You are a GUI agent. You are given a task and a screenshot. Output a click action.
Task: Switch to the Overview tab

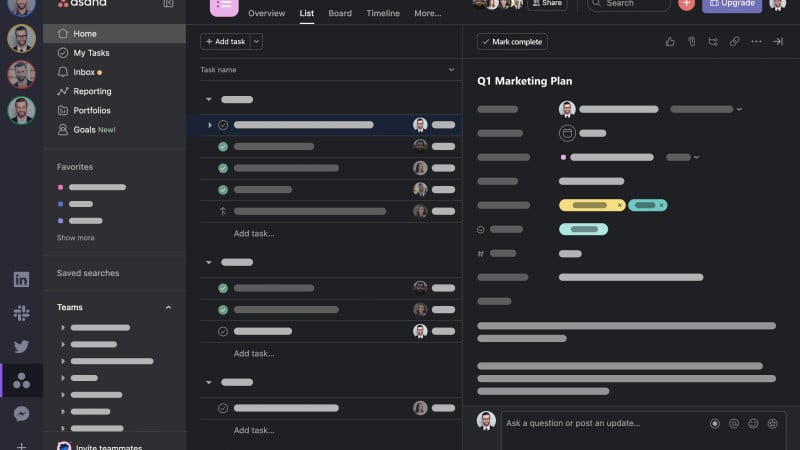(266, 13)
